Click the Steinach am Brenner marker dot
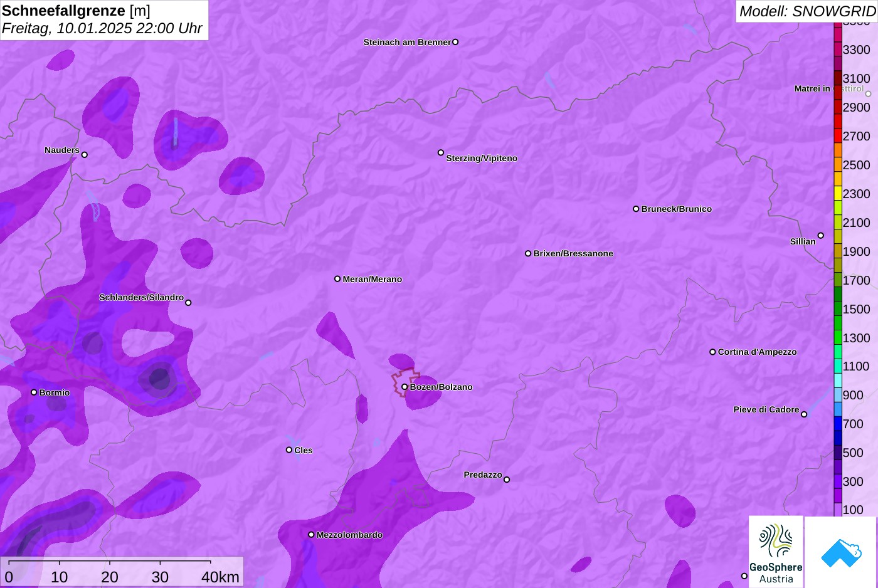Screen dimensions: 878x588 pos(455,42)
